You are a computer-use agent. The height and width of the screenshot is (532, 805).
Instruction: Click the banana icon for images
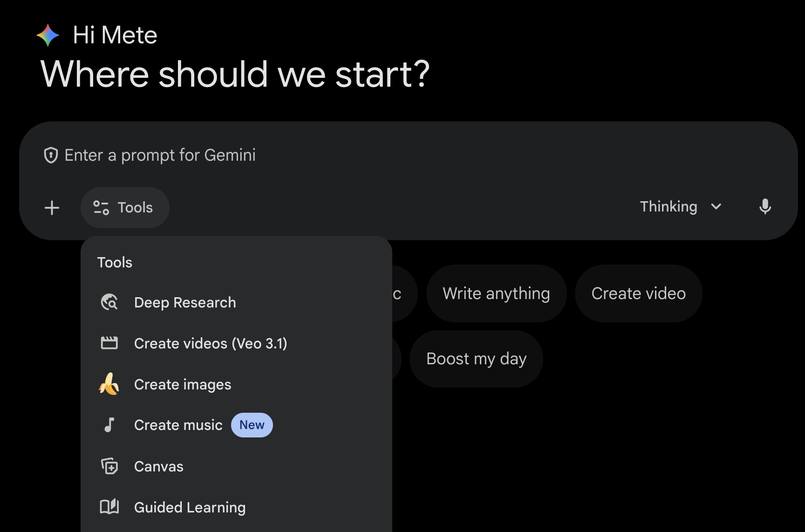coord(109,384)
